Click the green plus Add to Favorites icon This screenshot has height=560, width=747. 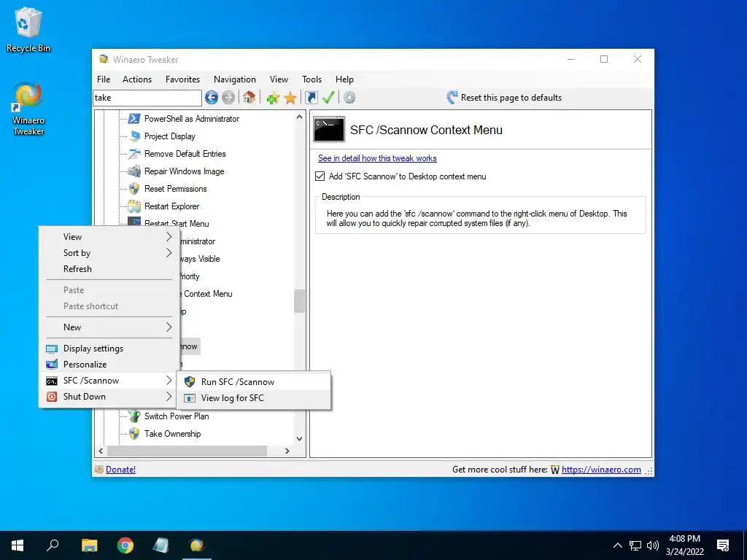273,98
